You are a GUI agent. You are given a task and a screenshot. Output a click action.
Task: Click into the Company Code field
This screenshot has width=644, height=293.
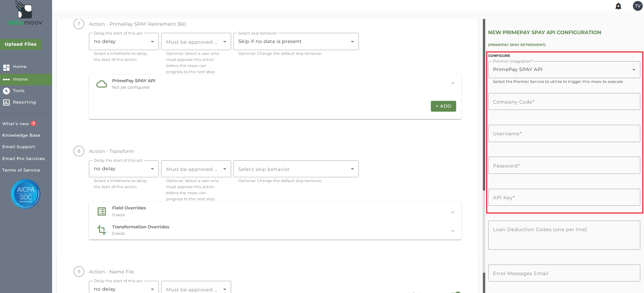pyautogui.click(x=564, y=102)
